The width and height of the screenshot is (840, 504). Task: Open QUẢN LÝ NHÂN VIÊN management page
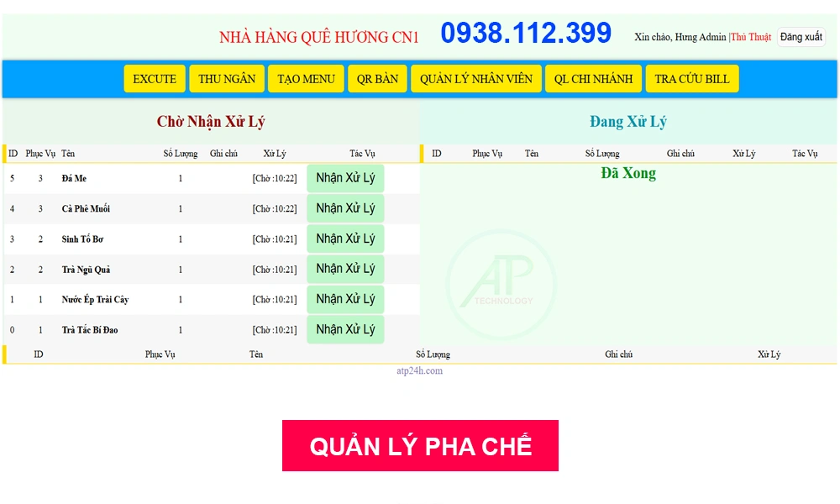coord(476,78)
